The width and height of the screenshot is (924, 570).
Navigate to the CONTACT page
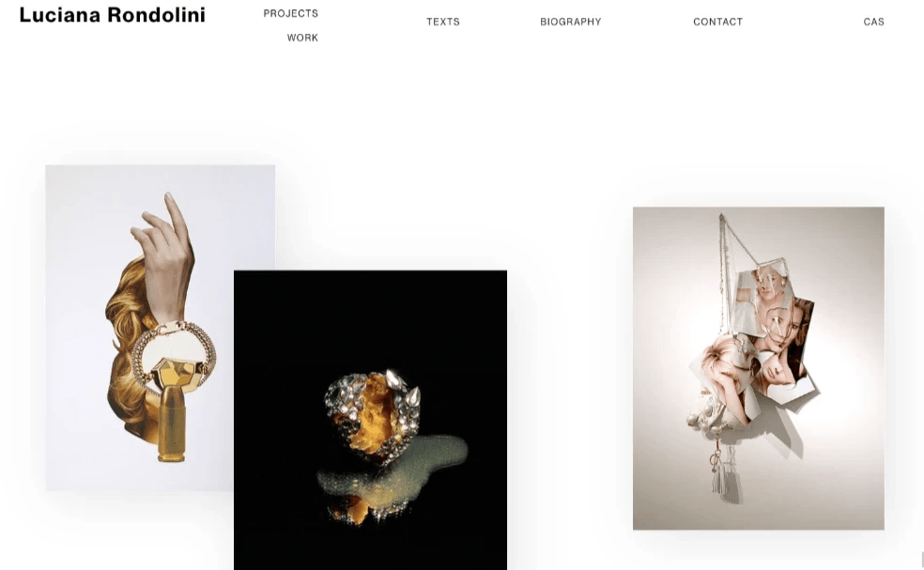coord(717,22)
